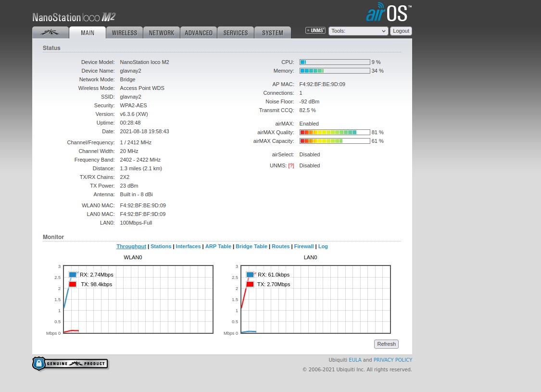Click the Memory usage bar

[335, 71]
